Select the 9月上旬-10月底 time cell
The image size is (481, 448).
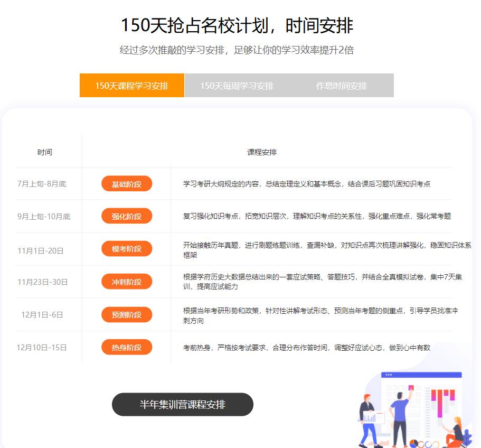point(44,216)
